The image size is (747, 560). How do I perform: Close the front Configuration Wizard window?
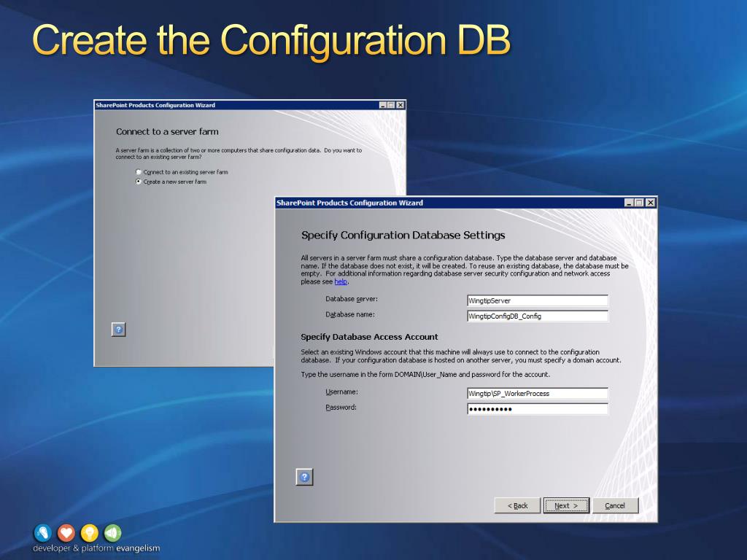click(x=650, y=203)
